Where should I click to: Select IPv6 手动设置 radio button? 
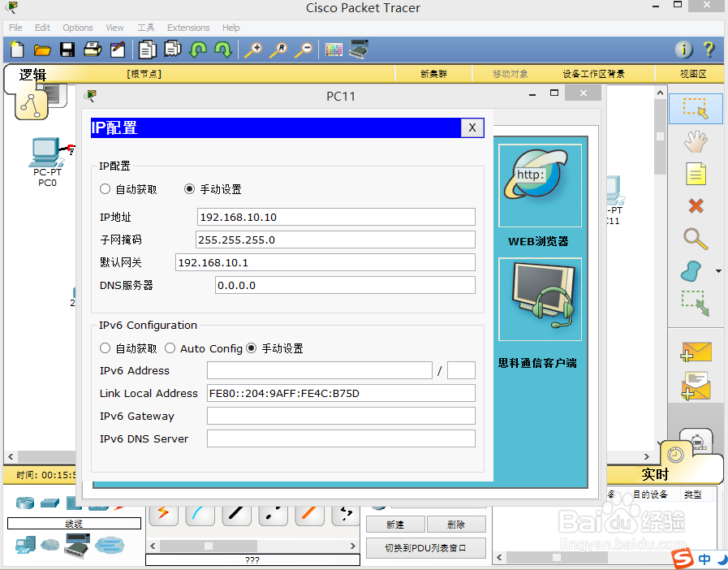(x=251, y=348)
